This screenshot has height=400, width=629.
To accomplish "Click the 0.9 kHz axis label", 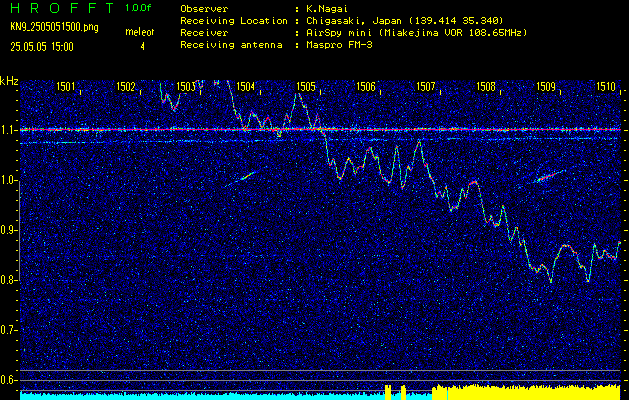I will point(7,230).
